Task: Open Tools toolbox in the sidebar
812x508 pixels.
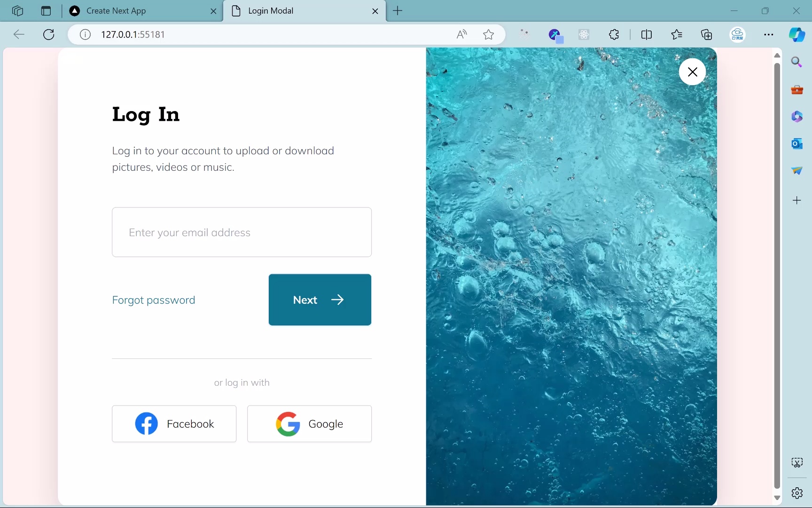Action: point(797,89)
